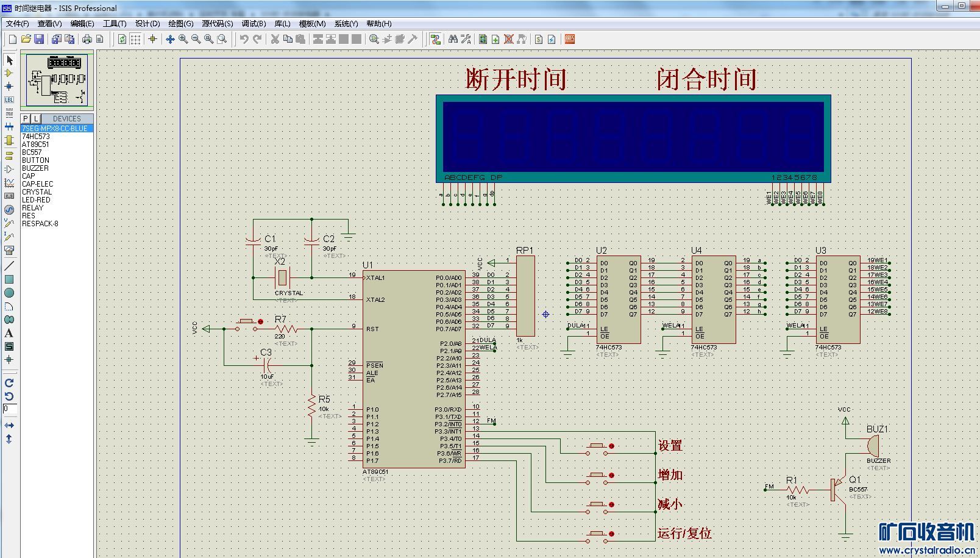Activate the Component Mode tool in sidebar
980x558 pixels.
tap(9, 73)
